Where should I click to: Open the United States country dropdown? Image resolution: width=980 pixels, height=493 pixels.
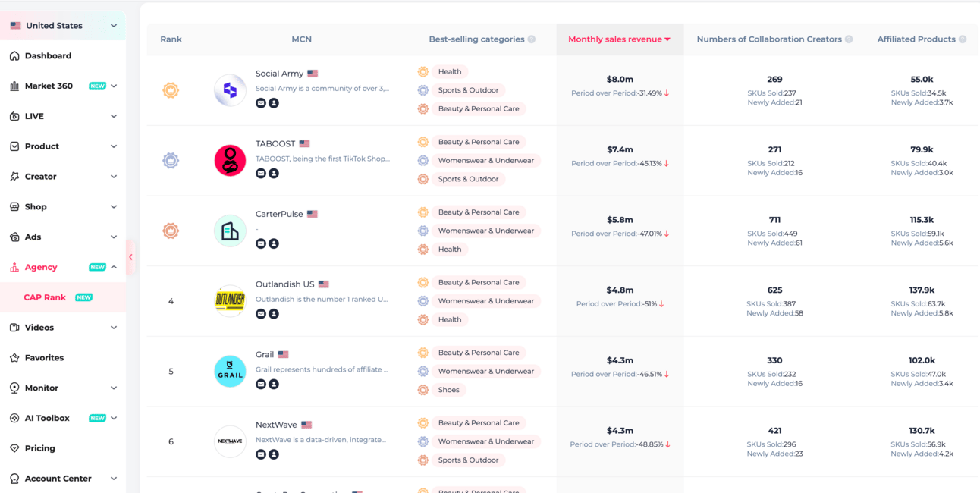coord(63,26)
